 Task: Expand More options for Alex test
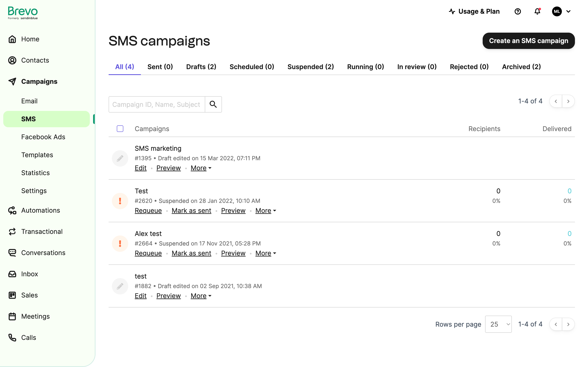point(265,253)
